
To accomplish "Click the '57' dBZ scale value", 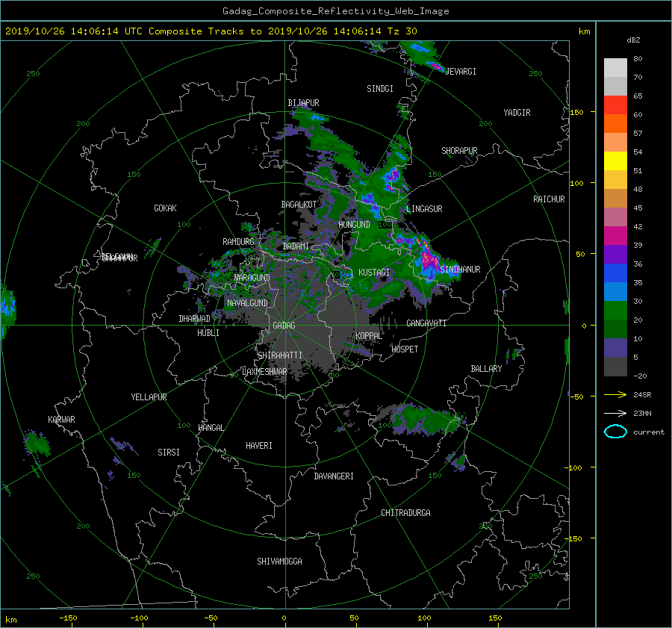I will (638, 134).
